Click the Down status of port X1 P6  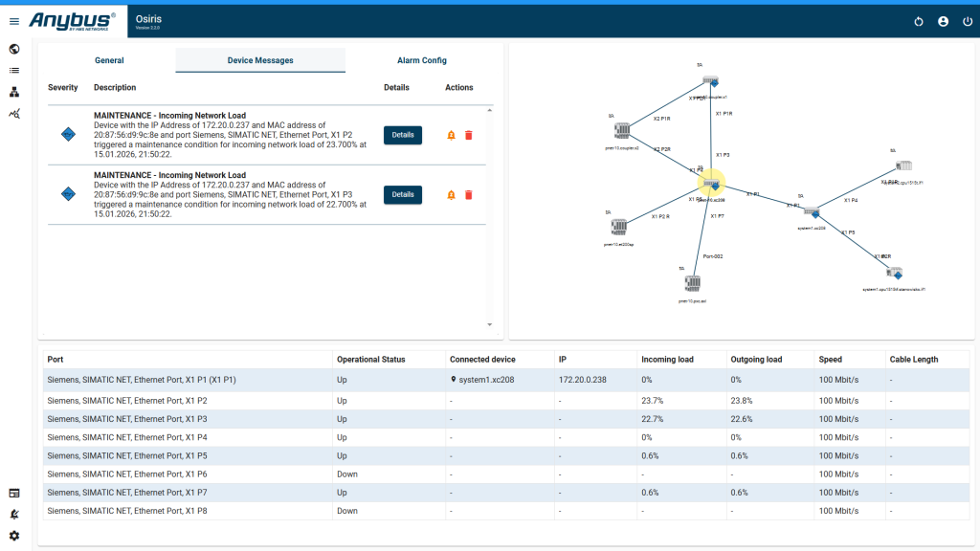coord(347,474)
